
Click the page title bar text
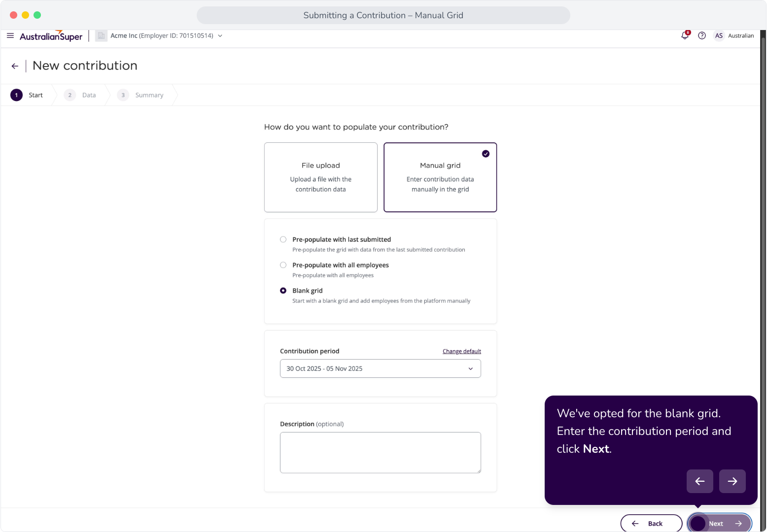383,15
